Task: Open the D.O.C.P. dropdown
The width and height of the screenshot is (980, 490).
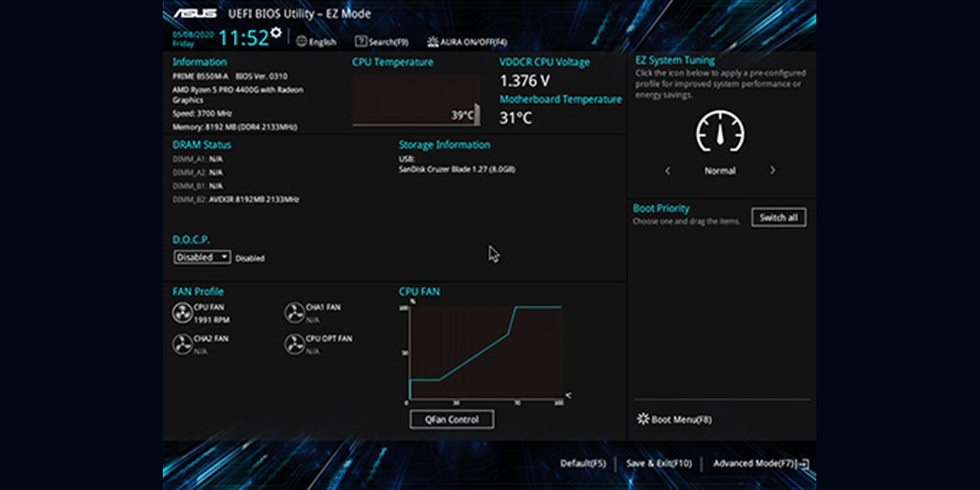Action: [x=202, y=257]
